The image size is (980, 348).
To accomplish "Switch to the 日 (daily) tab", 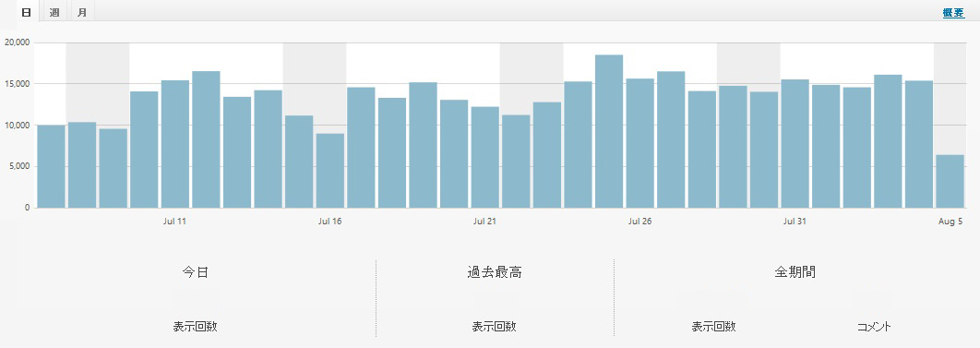I will (x=26, y=12).
